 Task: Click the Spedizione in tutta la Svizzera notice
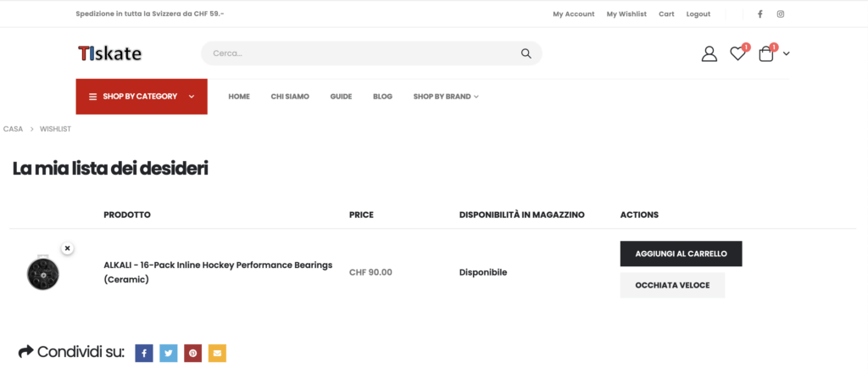(x=149, y=14)
